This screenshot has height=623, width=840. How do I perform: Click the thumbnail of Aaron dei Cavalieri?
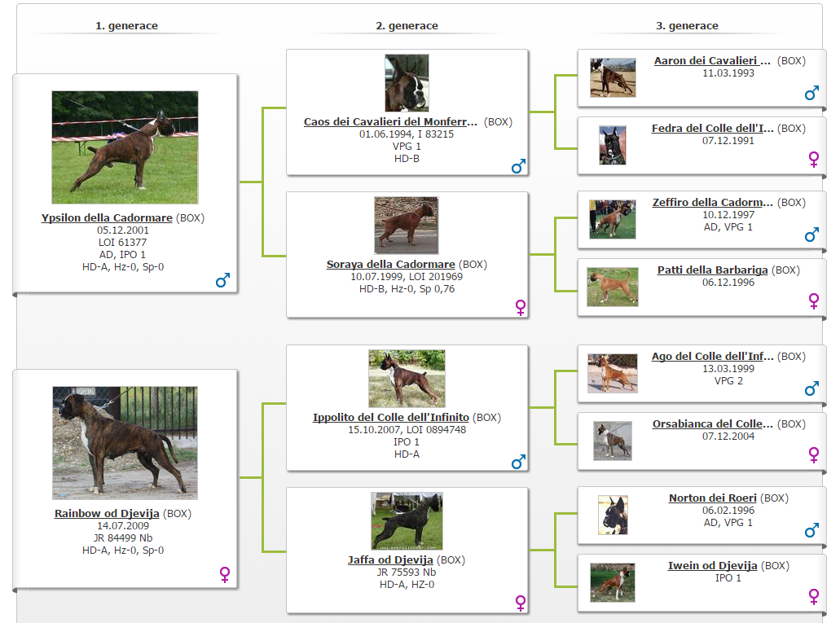point(613,77)
